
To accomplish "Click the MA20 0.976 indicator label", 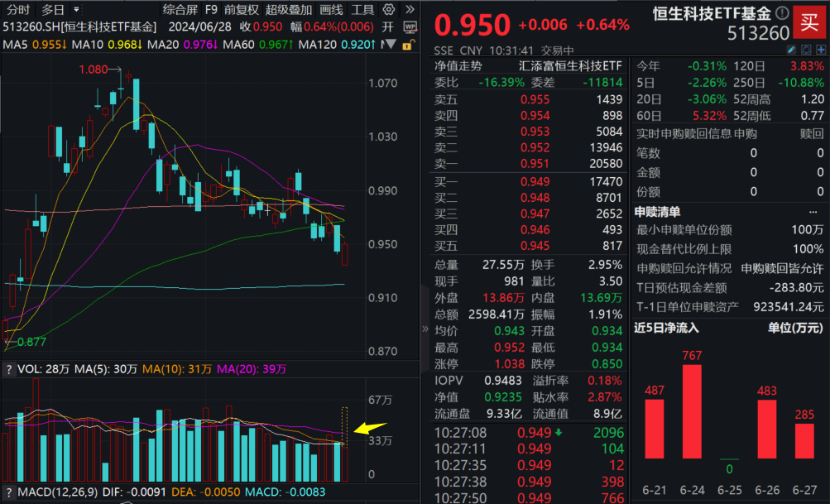I will point(183,45).
